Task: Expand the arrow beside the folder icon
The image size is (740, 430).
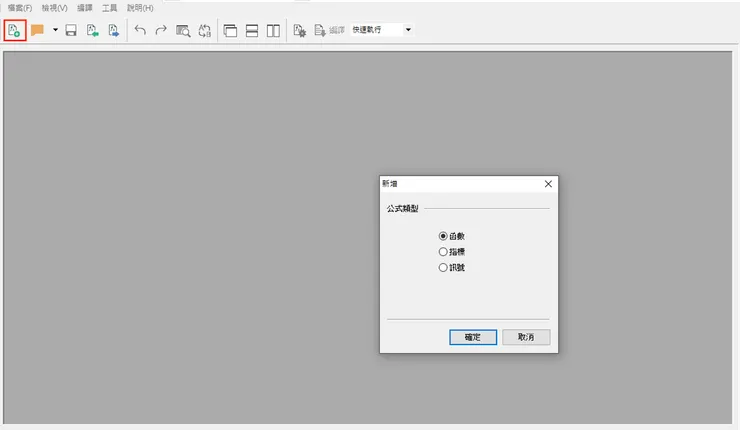Action: (55, 30)
